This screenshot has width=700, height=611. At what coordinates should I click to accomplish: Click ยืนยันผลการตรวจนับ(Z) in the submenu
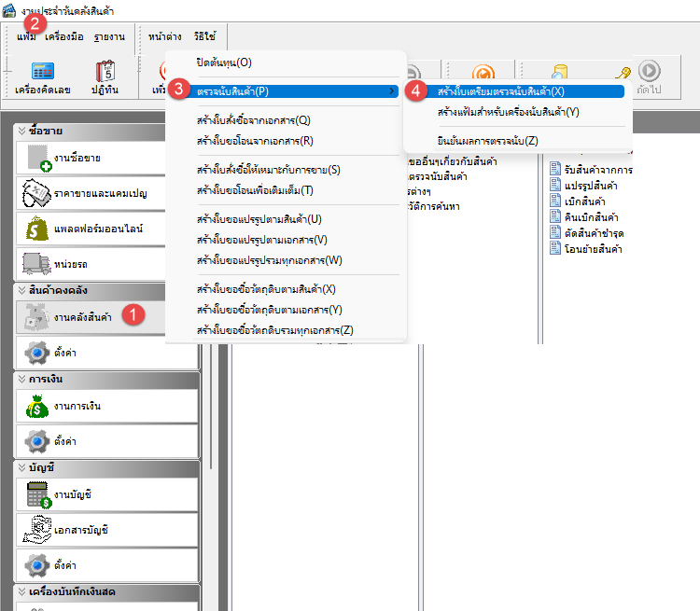coord(487,140)
